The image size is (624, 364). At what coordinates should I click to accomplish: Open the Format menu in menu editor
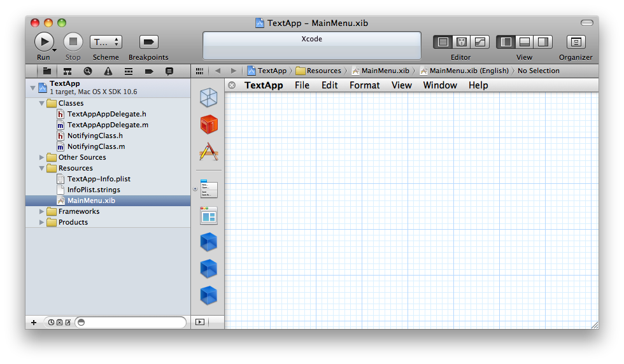point(364,85)
